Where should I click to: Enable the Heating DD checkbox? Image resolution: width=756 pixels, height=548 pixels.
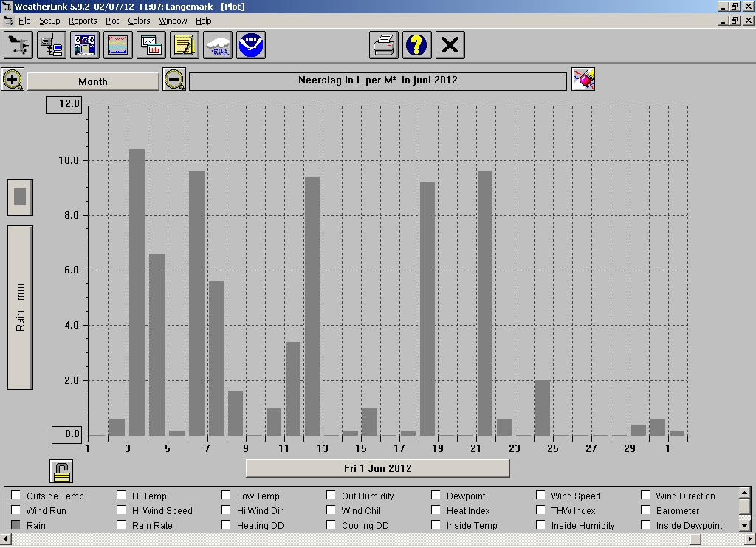pos(226,525)
